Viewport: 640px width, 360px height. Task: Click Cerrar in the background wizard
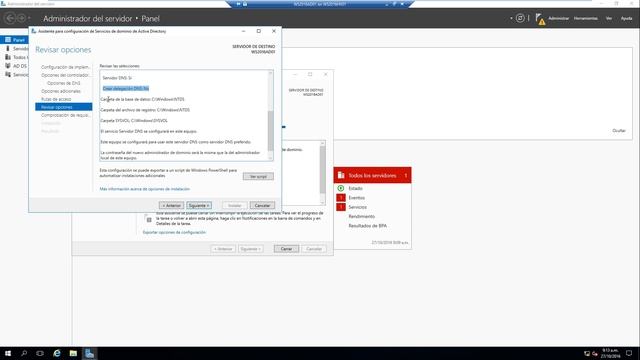click(286, 249)
